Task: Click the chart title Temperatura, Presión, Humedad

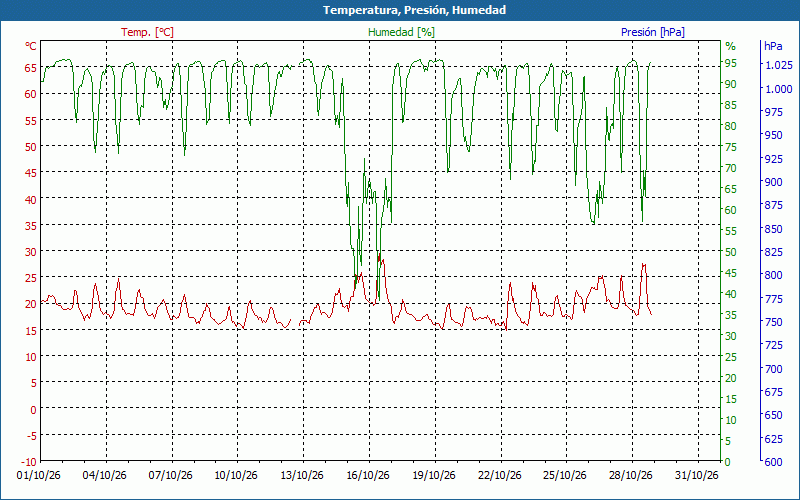Action: tap(414, 10)
